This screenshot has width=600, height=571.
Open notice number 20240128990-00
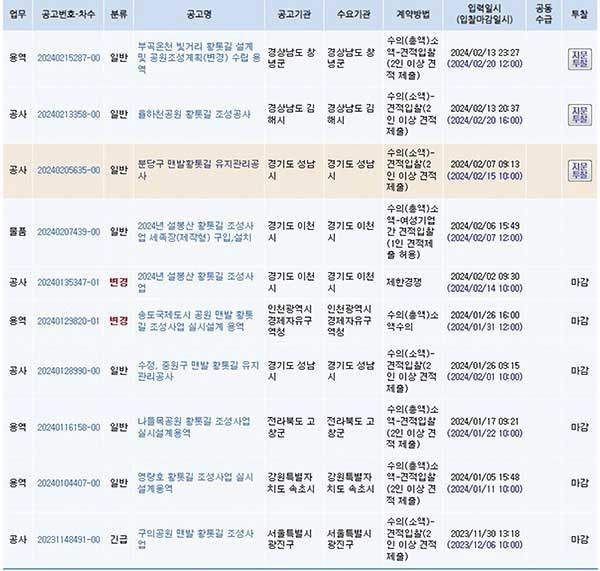[x=68, y=371]
